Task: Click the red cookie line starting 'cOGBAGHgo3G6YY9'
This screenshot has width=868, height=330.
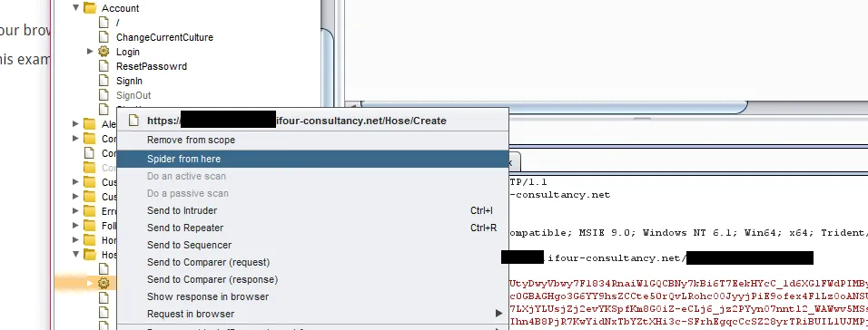Action: 688,296
